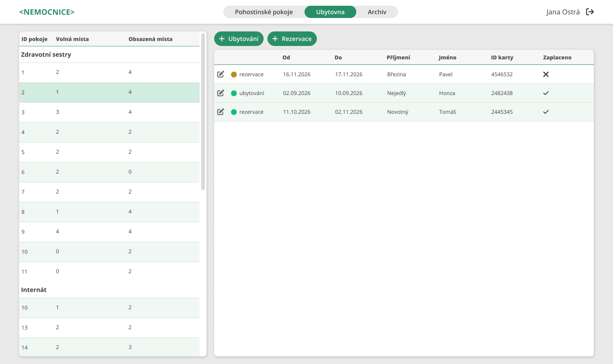Click the room list scrollbar

tap(203, 111)
